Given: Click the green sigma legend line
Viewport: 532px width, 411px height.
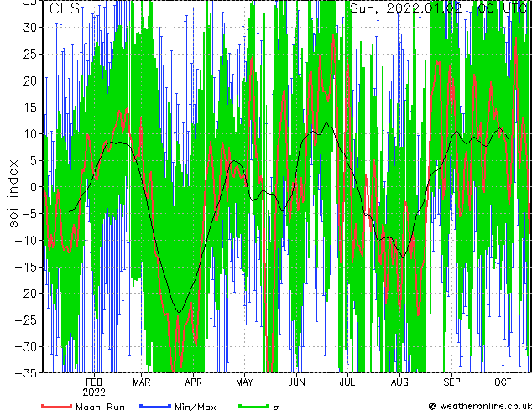Looking at the screenshot, I should tap(253, 406).
